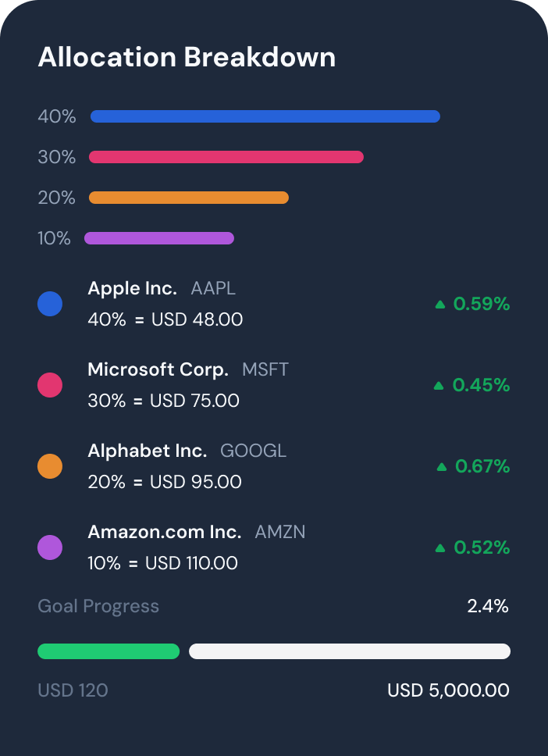Click the white remaining goal progress segment

pos(350,651)
